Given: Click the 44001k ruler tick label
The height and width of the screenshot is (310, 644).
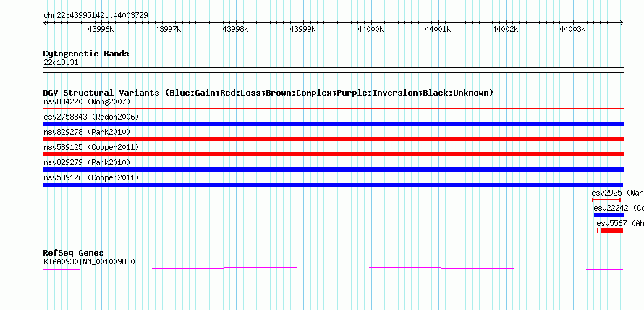Looking at the screenshot, I should (438, 30).
